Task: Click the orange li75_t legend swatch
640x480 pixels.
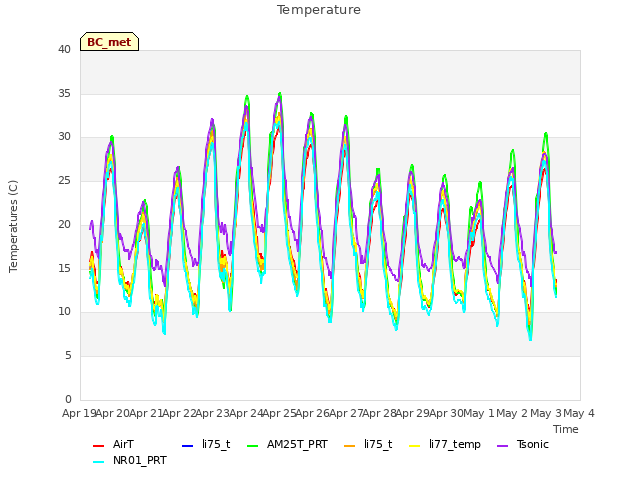Action: pos(350,446)
